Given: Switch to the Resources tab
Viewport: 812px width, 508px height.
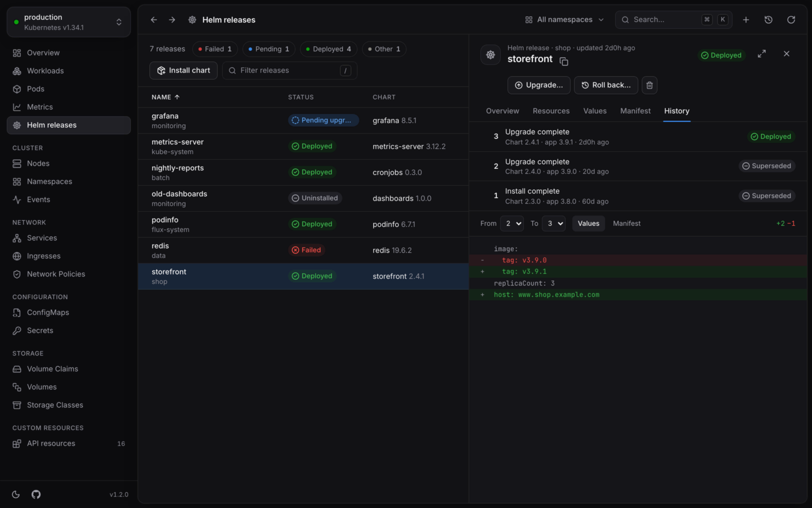Looking at the screenshot, I should click(x=551, y=111).
